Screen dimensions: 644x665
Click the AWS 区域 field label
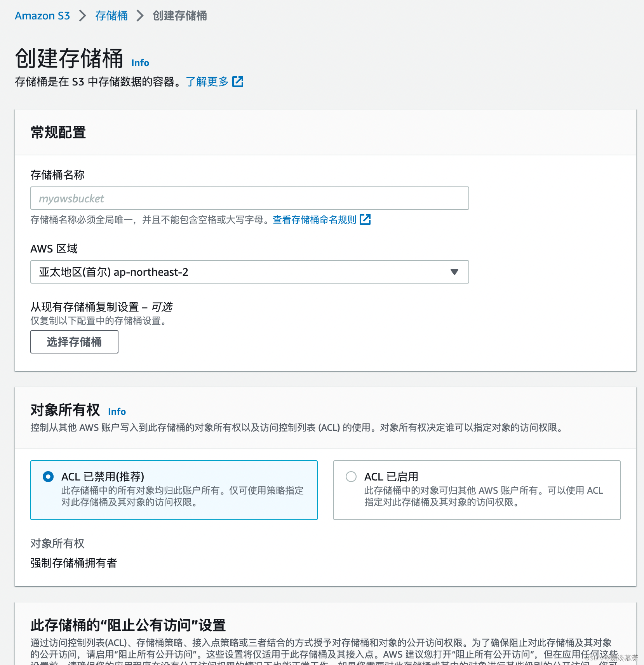click(x=54, y=249)
